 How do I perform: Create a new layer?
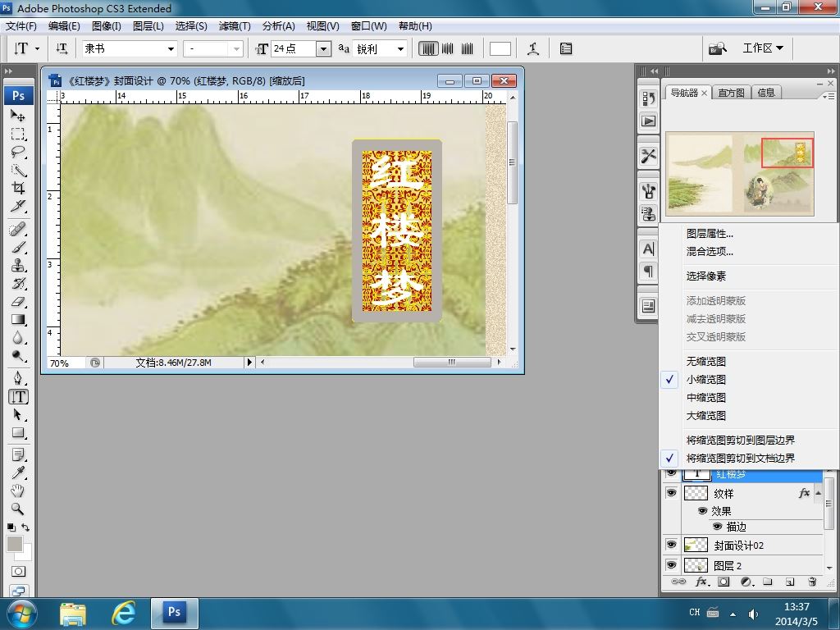coord(790,582)
